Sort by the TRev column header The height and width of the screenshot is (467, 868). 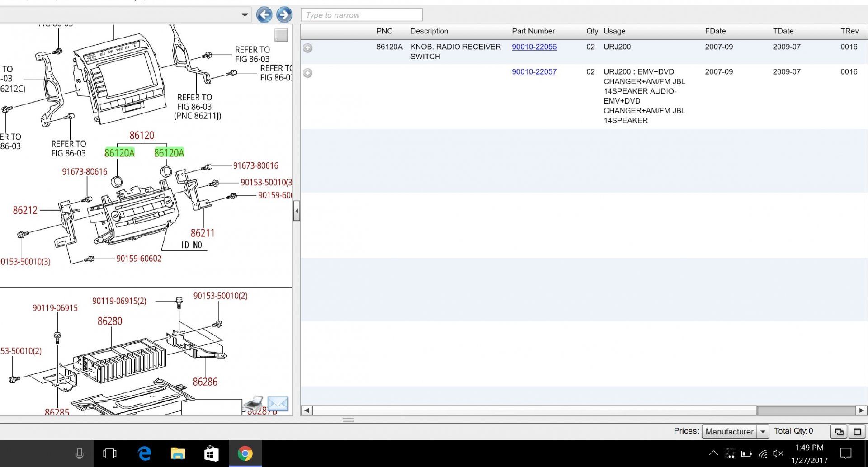point(849,31)
